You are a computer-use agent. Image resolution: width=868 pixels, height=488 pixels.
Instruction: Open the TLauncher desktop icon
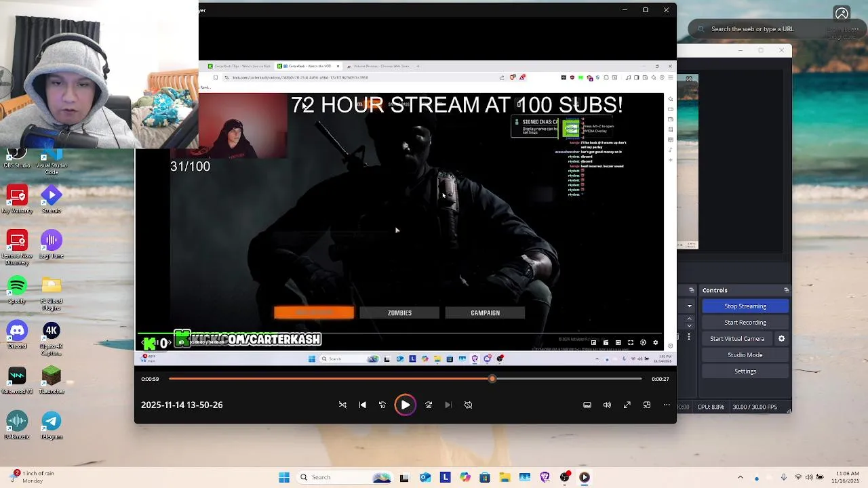(x=52, y=381)
